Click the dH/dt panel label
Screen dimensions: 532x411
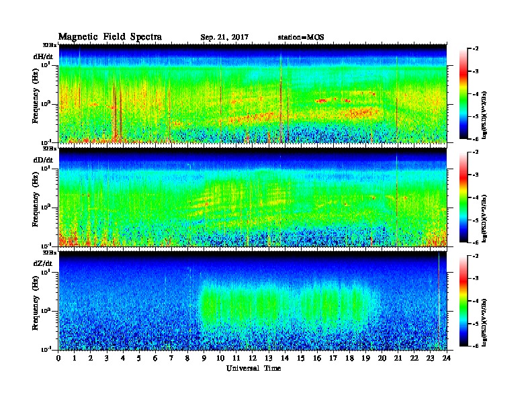tap(43, 56)
